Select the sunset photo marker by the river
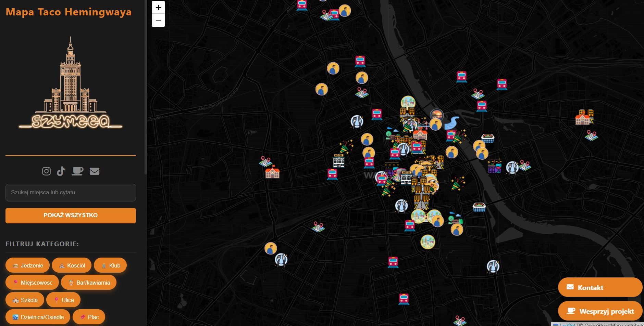Image resolution: width=644 pixels, height=326 pixels. coord(437,114)
